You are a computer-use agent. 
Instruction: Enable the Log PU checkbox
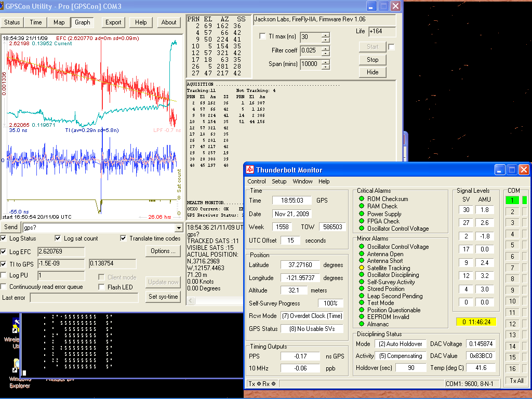4,275
